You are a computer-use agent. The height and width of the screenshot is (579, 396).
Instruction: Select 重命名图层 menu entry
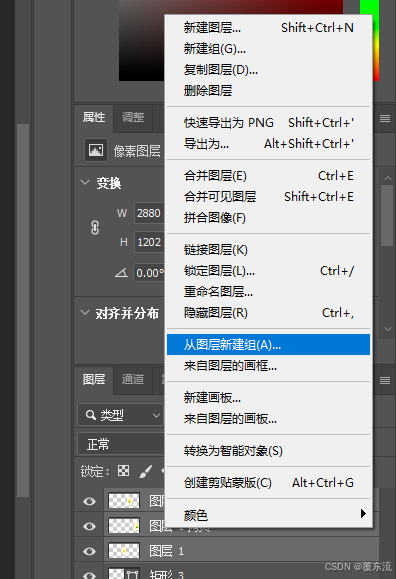click(x=268, y=292)
